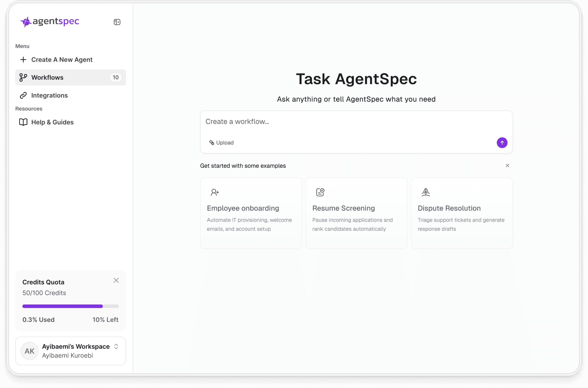Open the Workflows menu item
This screenshot has width=588, height=388.
coord(47,77)
